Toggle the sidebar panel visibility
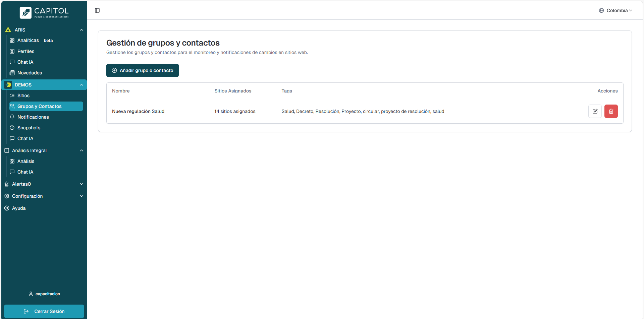Image resolution: width=644 pixels, height=319 pixels. (97, 10)
